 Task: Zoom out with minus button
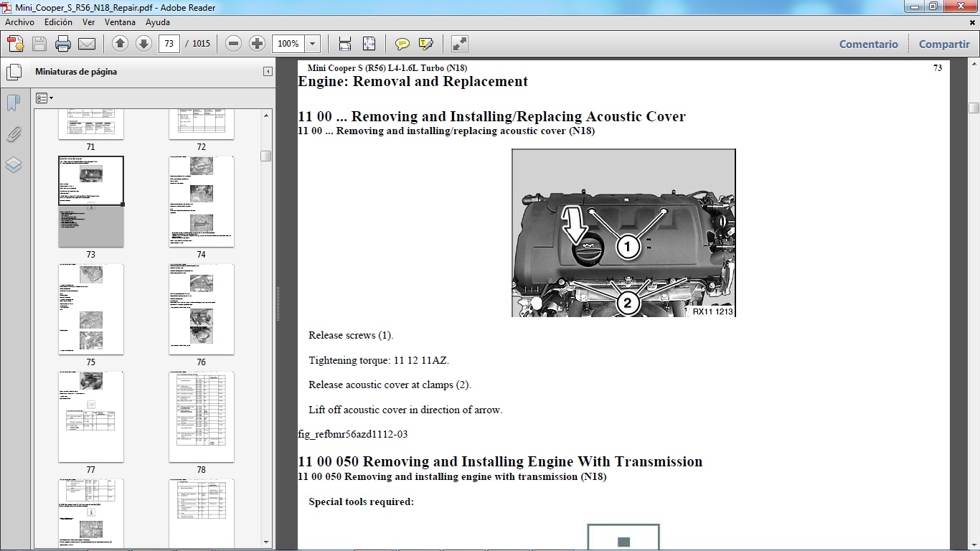[233, 44]
